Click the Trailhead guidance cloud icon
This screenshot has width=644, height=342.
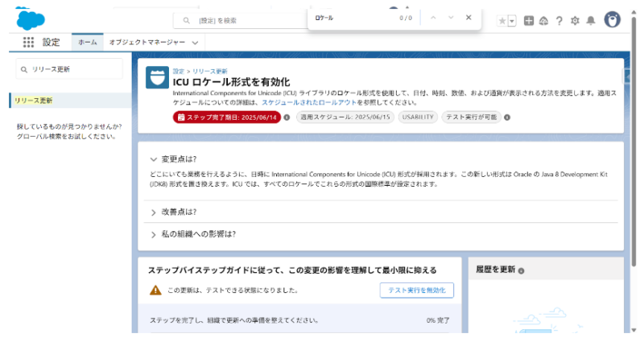tap(544, 21)
